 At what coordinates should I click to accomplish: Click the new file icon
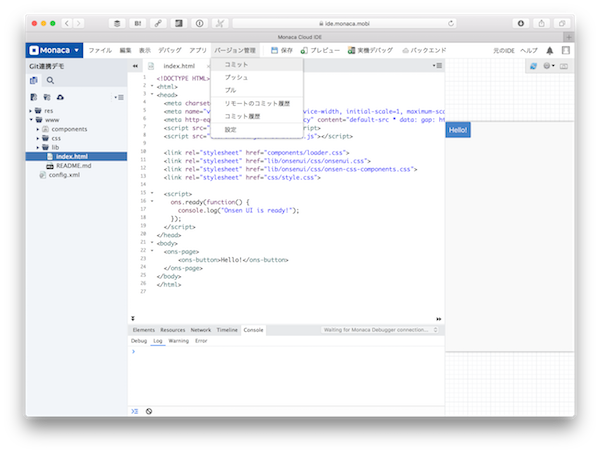(34, 97)
